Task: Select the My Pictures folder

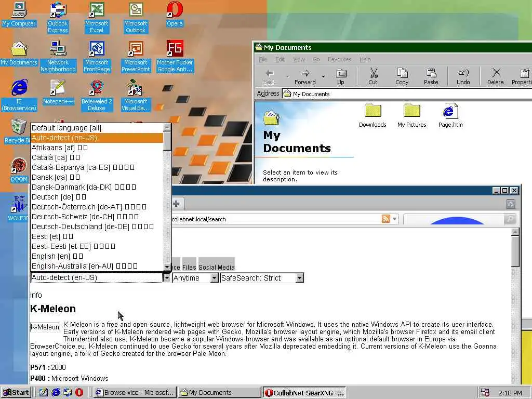Action: pos(411,116)
